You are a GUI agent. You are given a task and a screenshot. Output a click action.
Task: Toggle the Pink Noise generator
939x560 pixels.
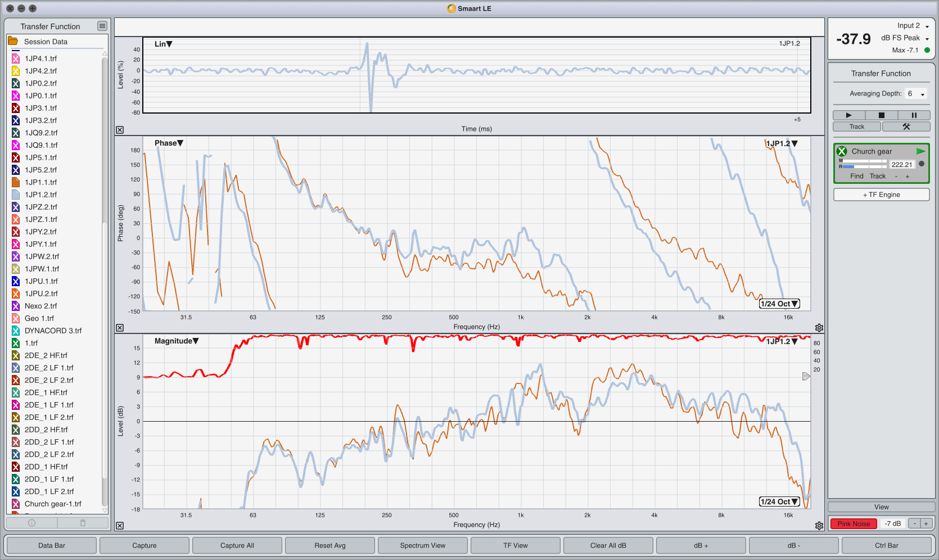click(854, 523)
